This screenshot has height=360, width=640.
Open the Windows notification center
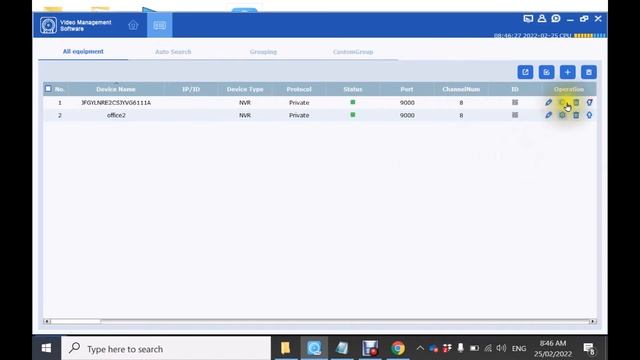coord(589,349)
